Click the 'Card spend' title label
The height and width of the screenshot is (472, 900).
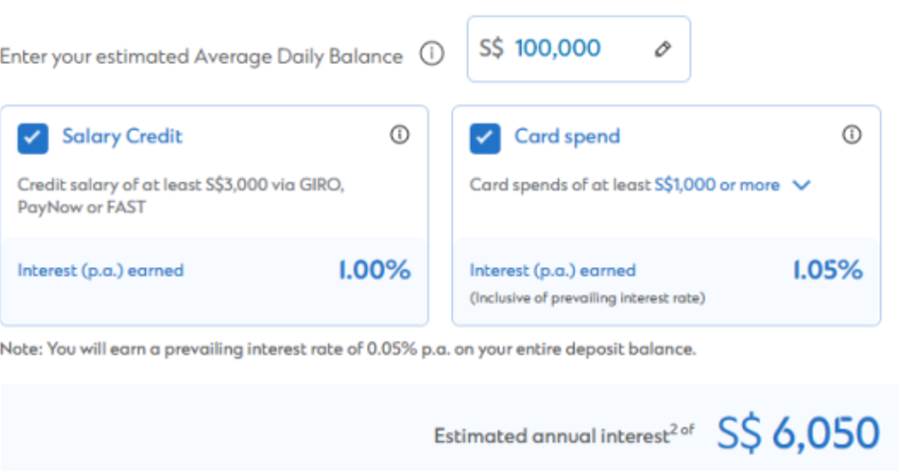[x=567, y=137]
